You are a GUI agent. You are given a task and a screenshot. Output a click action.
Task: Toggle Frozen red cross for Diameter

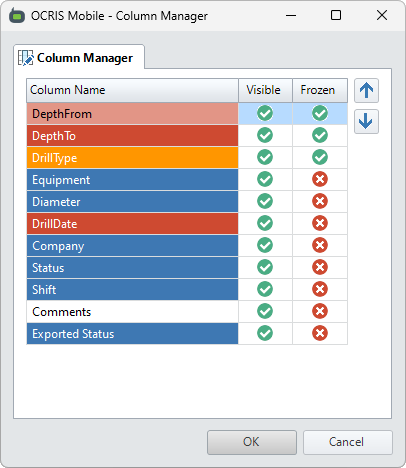point(320,201)
